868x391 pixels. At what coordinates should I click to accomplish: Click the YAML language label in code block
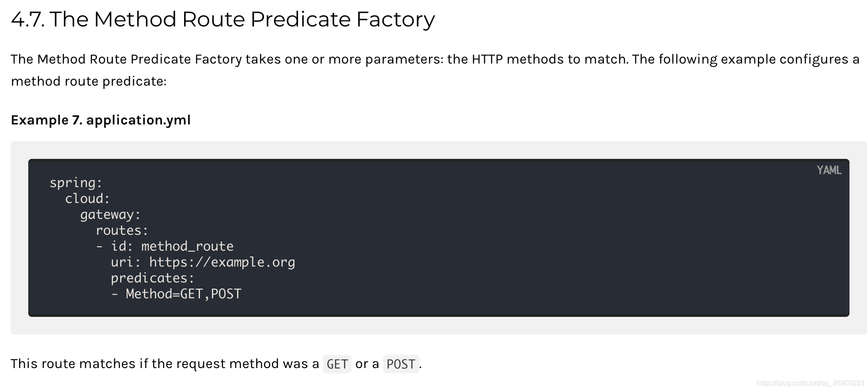[829, 170]
